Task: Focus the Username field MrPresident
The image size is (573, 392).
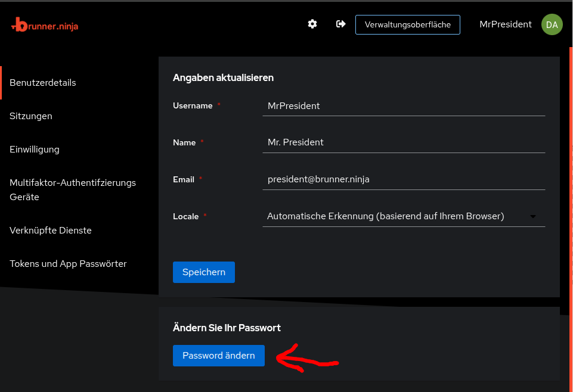Action: 404,106
